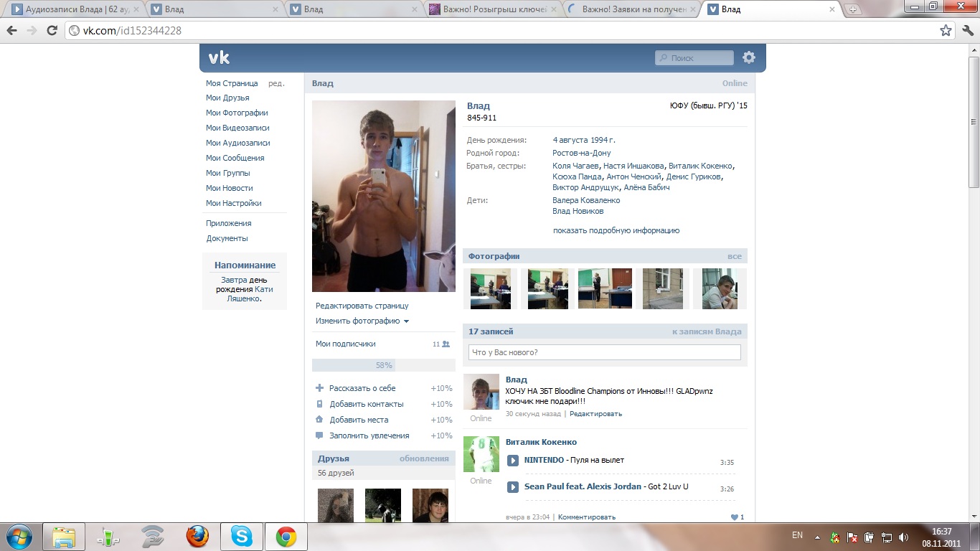Expand показать подробную информацию
The height and width of the screenshot is (551, 980).
(616, 231)
